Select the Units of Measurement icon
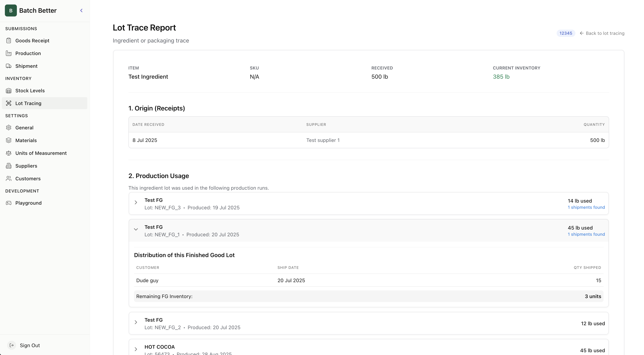This screenshot has width=644, height=355. pyautogui.click(x=9, y=153)
